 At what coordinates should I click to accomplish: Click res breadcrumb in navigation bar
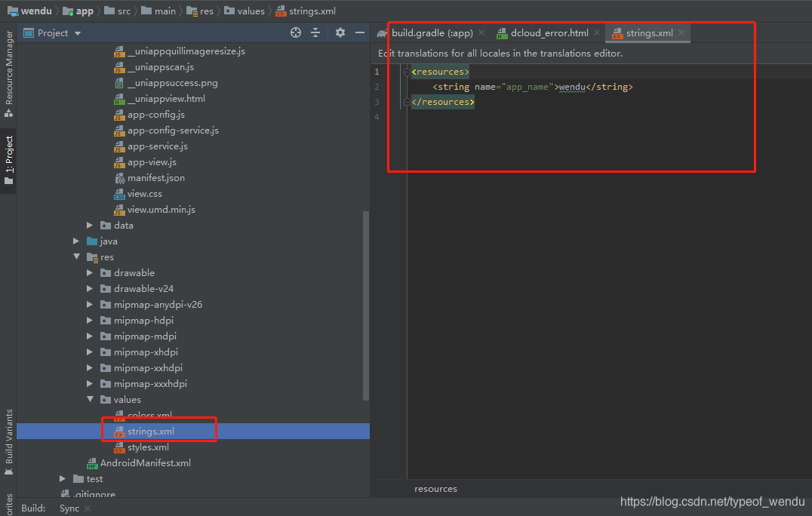(x=200, y=11)
